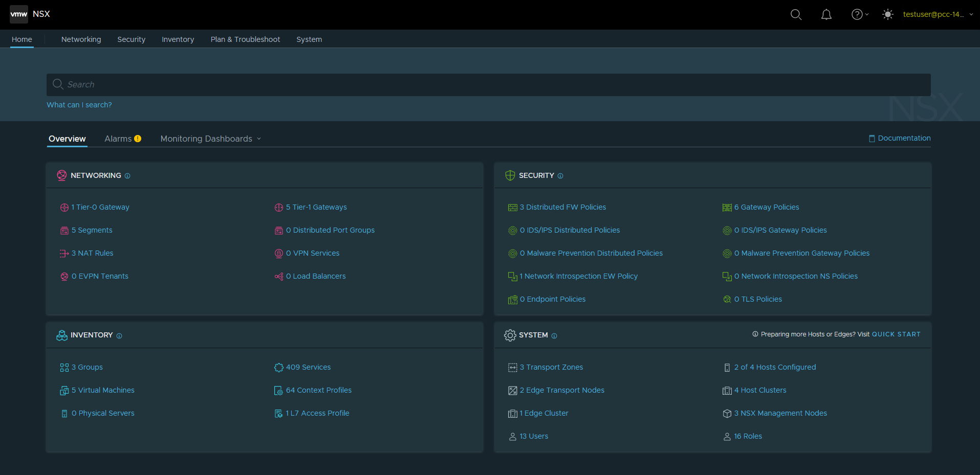
Task: Click the Inventory section info icon
Action: 119,336
